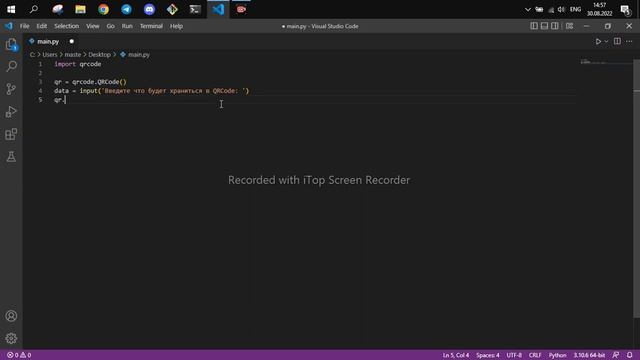The width and height of the screenshot is (640, 360).
Task: Open Chrome from the taskbar
Action: click(103, 9)
